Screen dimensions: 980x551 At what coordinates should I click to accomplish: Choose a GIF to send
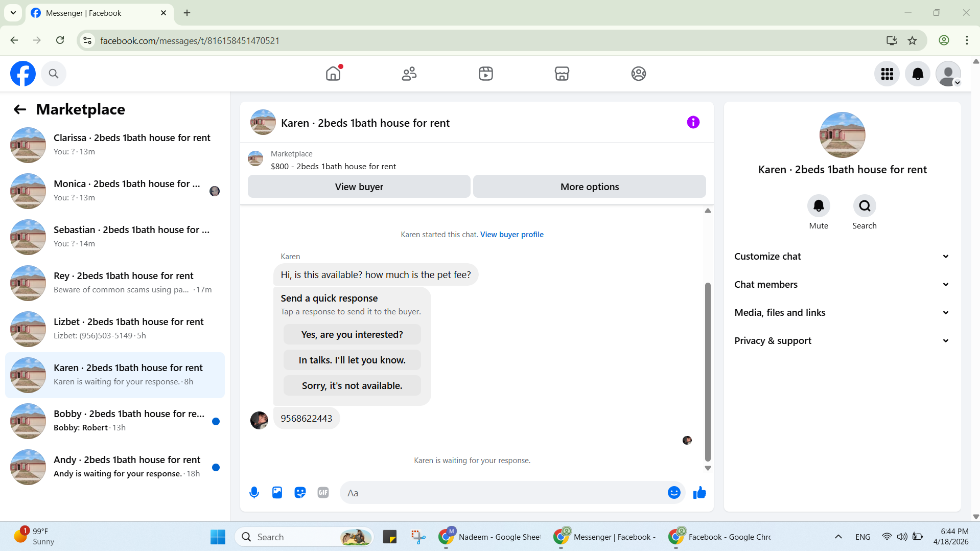[x=323, y=493]
